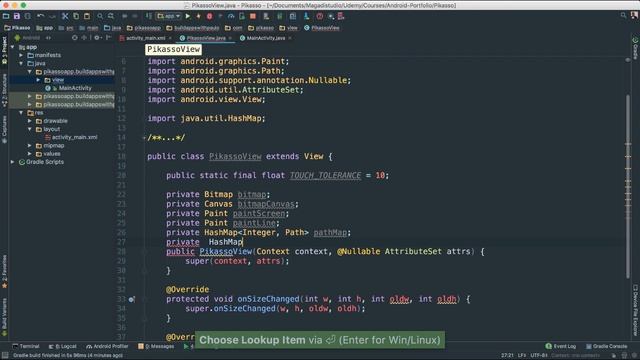
Task: Close the activity_main.xml tab
Action: click(x=170, y=38)
